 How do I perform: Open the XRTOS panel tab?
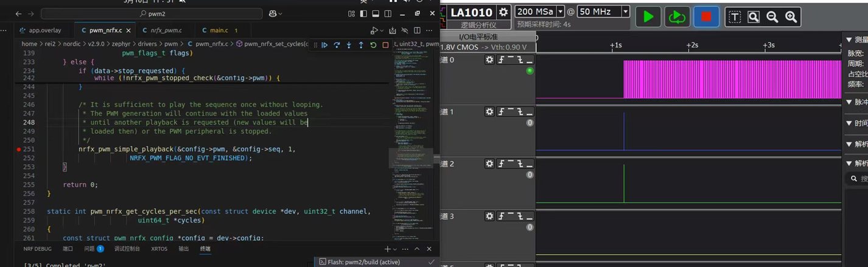(159, 249)
